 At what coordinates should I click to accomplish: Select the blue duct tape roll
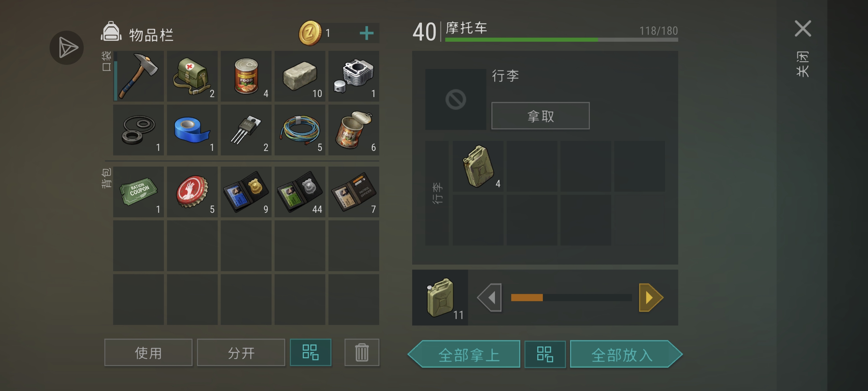(193, 130)
